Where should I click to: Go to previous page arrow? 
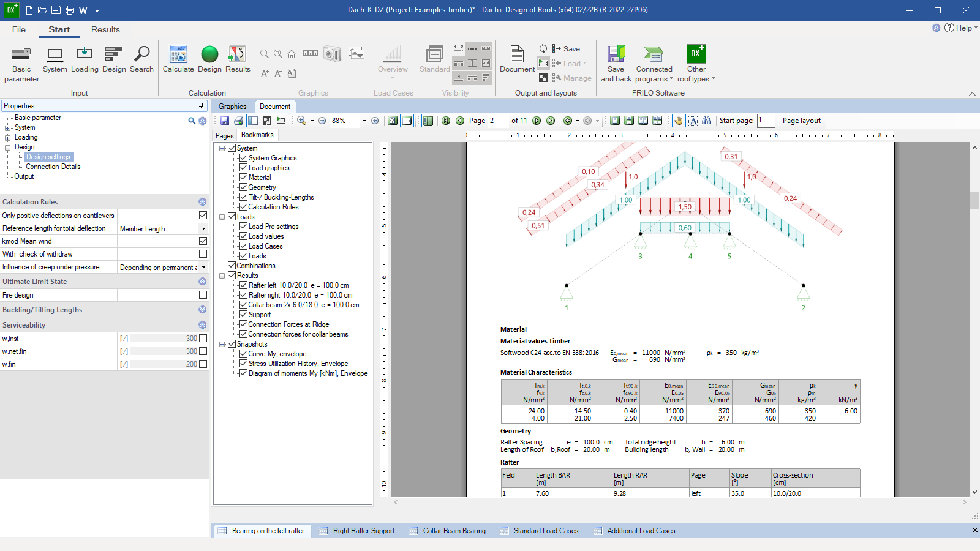[x=460, y=121]
